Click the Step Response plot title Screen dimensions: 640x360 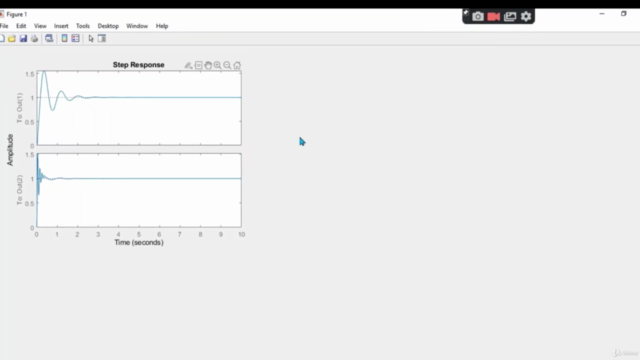[x=138, y=65]
